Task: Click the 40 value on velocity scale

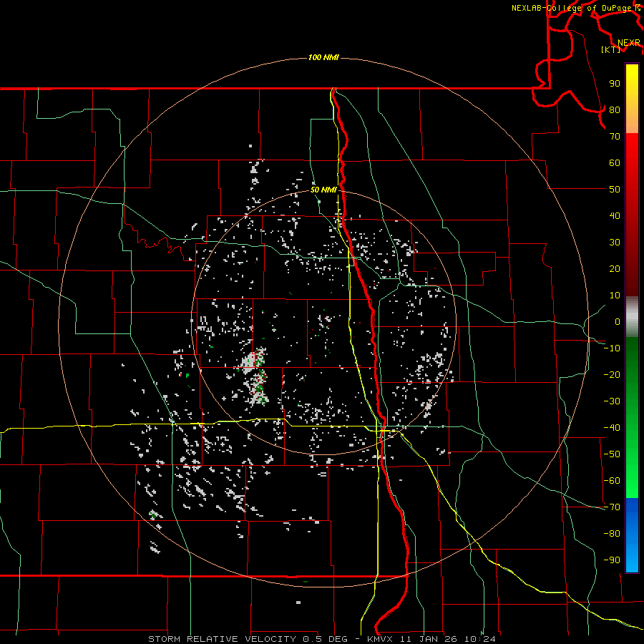Action: (x=615, y=216)
